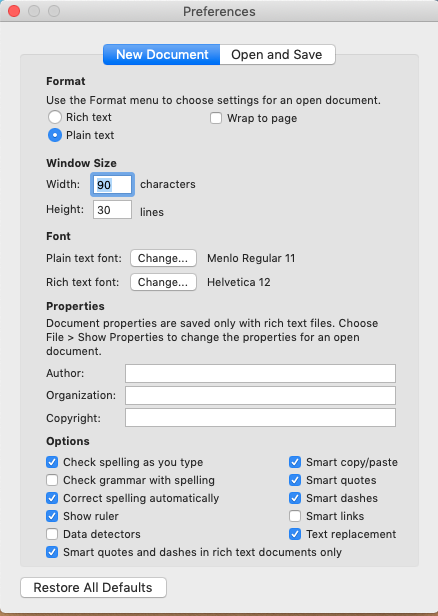Toggle Correct spelling automatically
Image resolution: width=438 pixels, height=616 pixels.
(52, 498)
